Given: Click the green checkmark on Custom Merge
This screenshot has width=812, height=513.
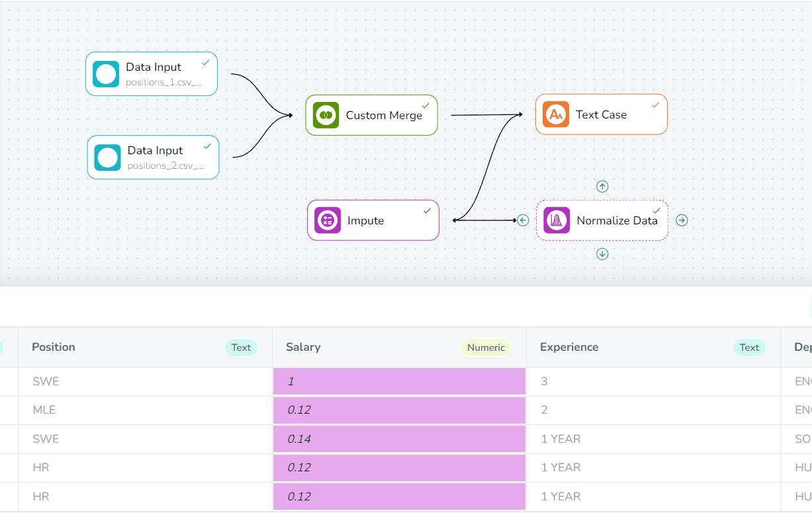Looking at the screenshot, I should point(427,105).
